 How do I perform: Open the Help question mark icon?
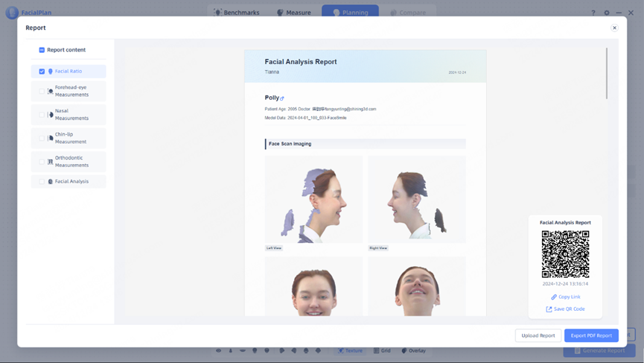pyautogui.click(x=593, y=13)
